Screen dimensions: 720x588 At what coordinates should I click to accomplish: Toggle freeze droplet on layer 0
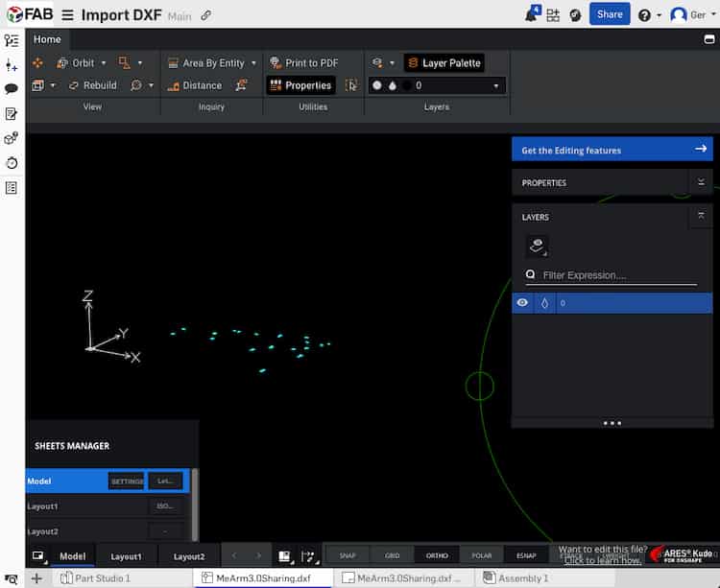point(544,303)
